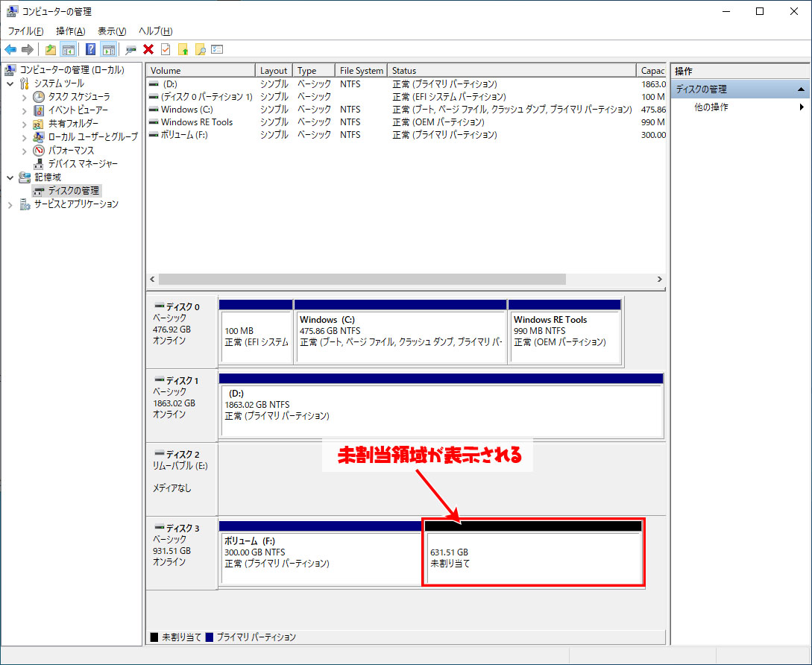The width and height of the screenshot is (812, 665).
Task: Click the document with checkmark toolbar icon
Action: click(166, 50)
